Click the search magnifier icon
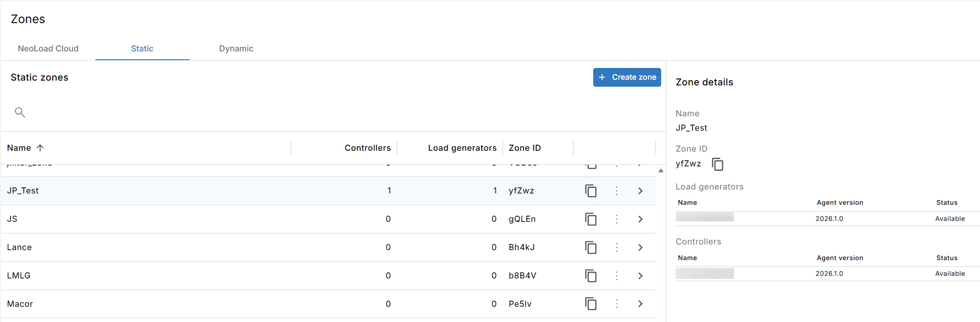 20,112
